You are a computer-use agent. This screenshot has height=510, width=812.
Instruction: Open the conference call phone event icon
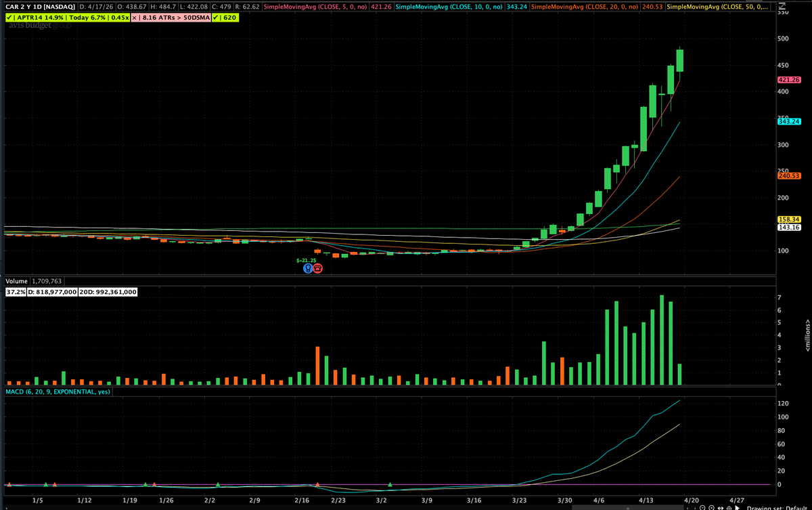click(x=318, y=268)
